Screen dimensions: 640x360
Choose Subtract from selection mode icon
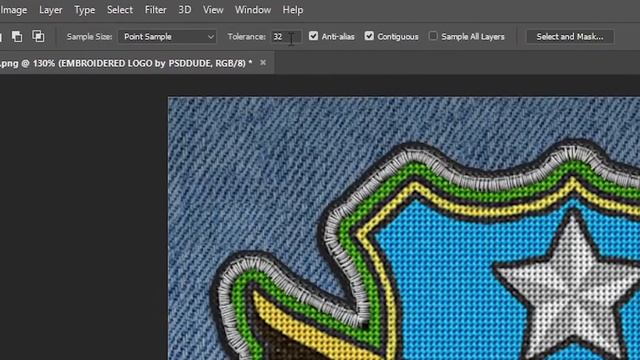coord(17,36)
